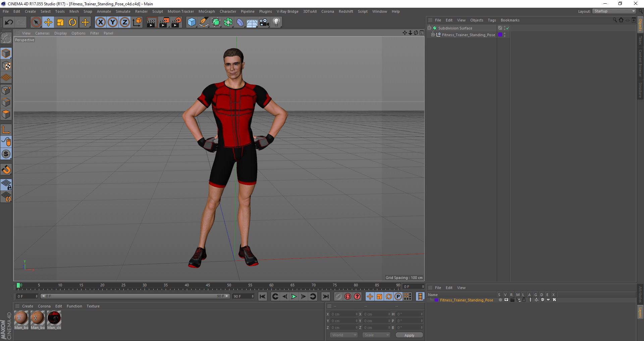Render to Picture Viewer

point(164,22)
